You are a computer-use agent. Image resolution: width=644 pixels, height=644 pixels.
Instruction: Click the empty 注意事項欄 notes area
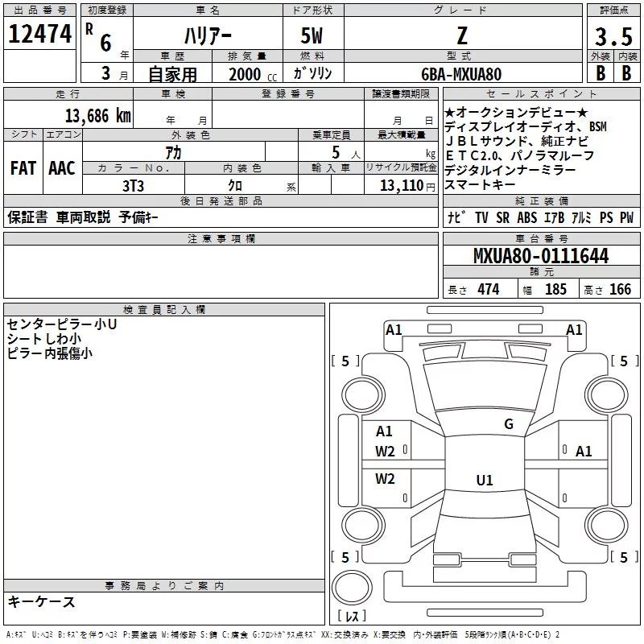point(221,271)
